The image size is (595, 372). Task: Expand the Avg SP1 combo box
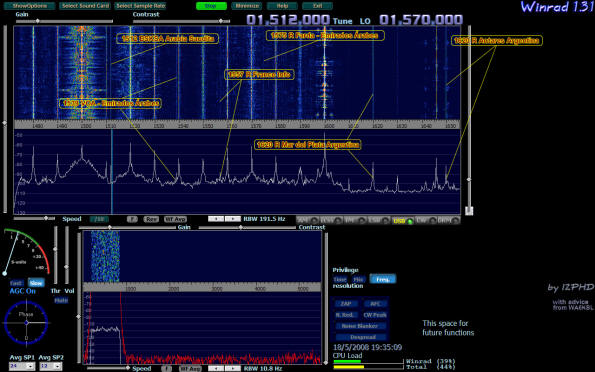22,366
